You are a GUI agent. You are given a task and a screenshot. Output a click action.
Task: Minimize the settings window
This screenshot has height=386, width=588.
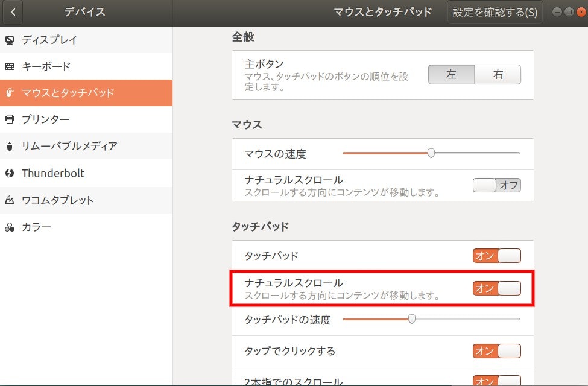tap(557, 12)
